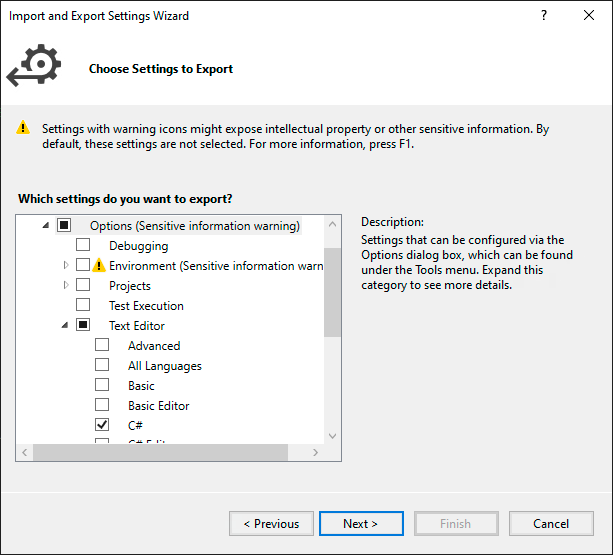The image size is (613, 555).
Task: Check the All Languages checkbox
Action: tap(102, 365)
